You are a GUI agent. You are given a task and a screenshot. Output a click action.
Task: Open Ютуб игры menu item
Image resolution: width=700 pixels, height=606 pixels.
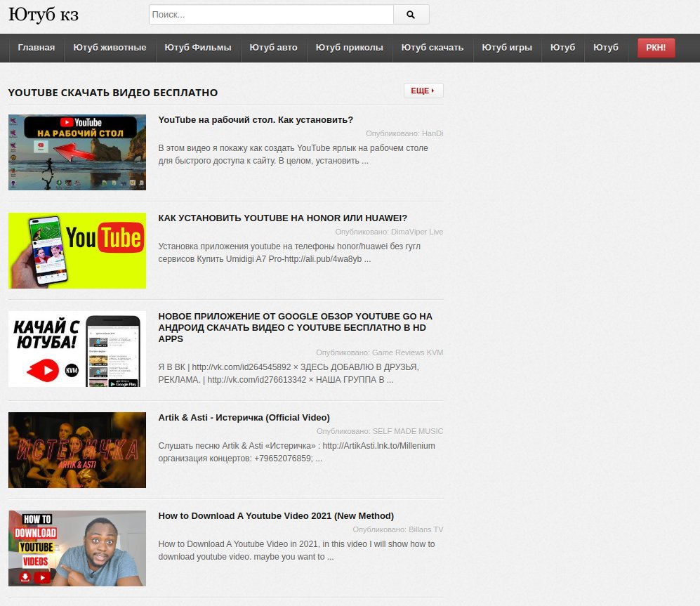coord(506,48)
